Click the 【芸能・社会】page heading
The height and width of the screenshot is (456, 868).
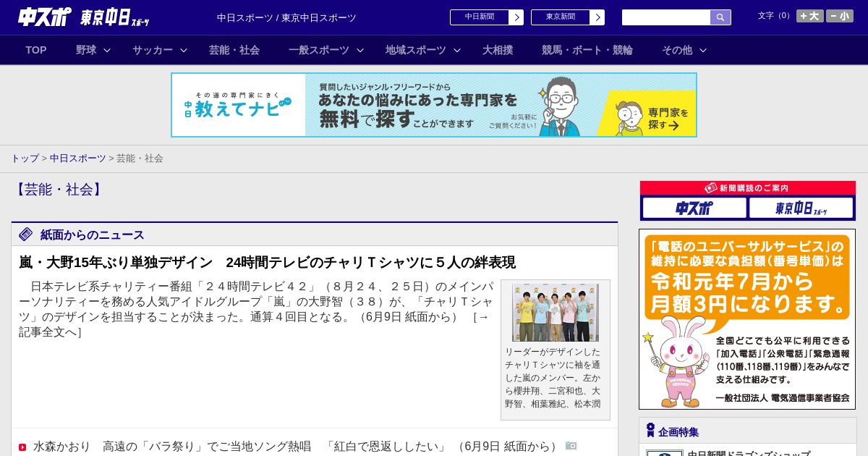(60, 190)
